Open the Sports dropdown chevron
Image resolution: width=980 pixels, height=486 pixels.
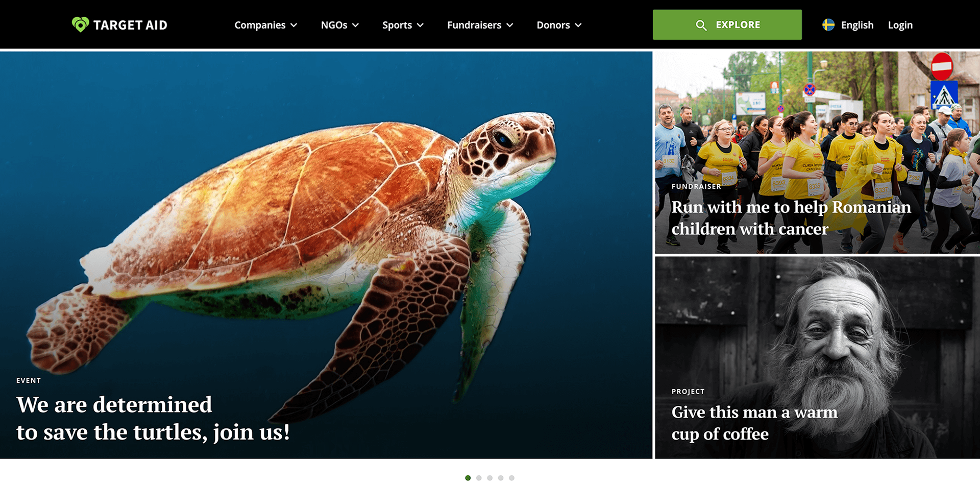pyautogui.click(x=420, y=25)
